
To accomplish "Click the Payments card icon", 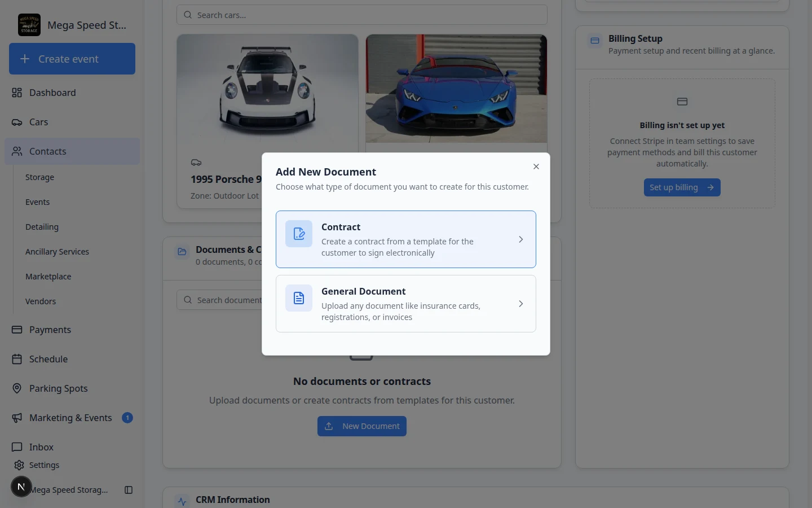I will pos(17,330).
